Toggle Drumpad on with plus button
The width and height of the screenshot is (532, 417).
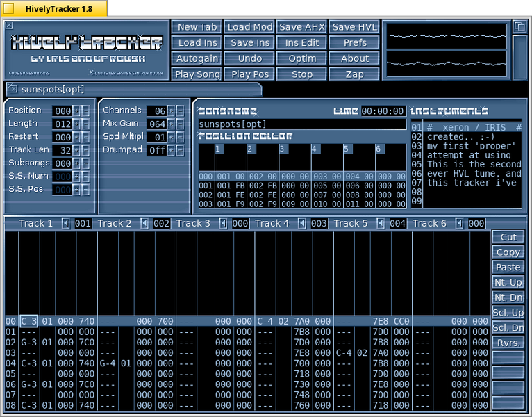coord(171,150)
